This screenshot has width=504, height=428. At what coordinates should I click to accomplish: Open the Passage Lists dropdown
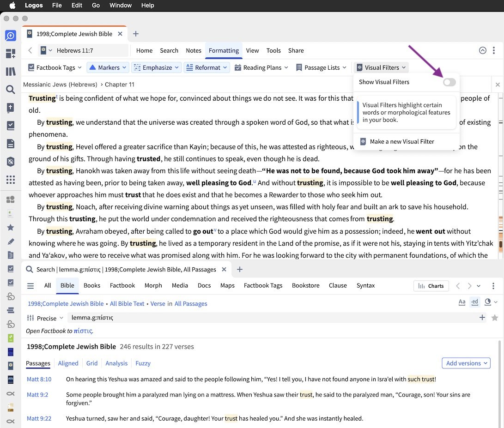point(321,67)
